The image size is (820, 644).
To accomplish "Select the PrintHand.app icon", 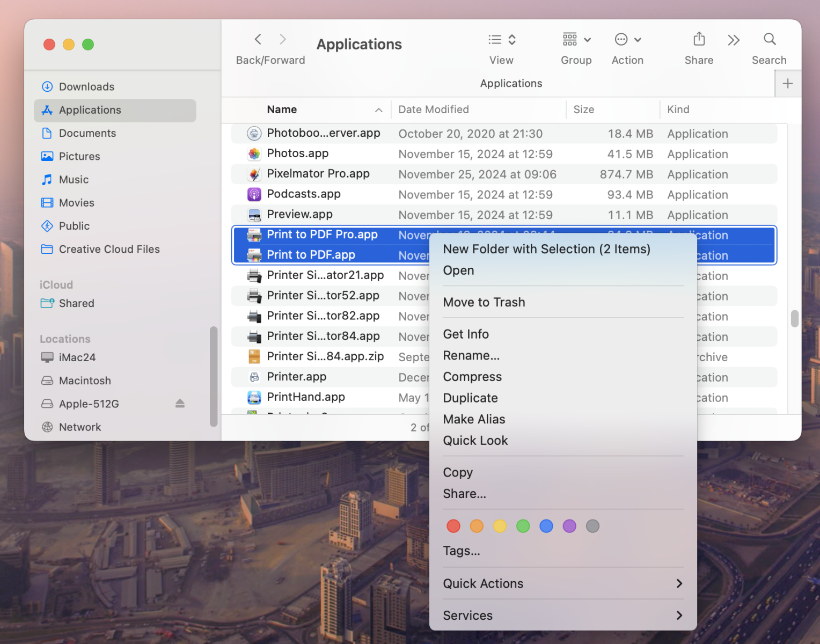I will click(254, 397).
